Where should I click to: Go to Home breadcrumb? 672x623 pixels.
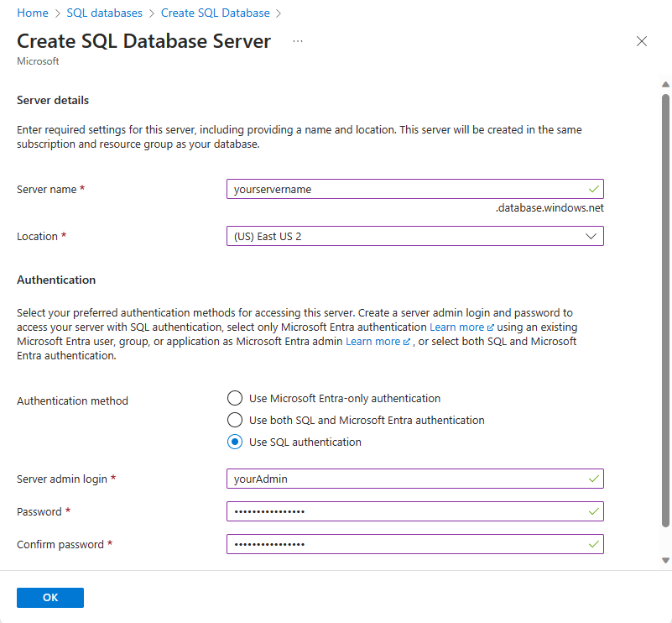(33, 13)
